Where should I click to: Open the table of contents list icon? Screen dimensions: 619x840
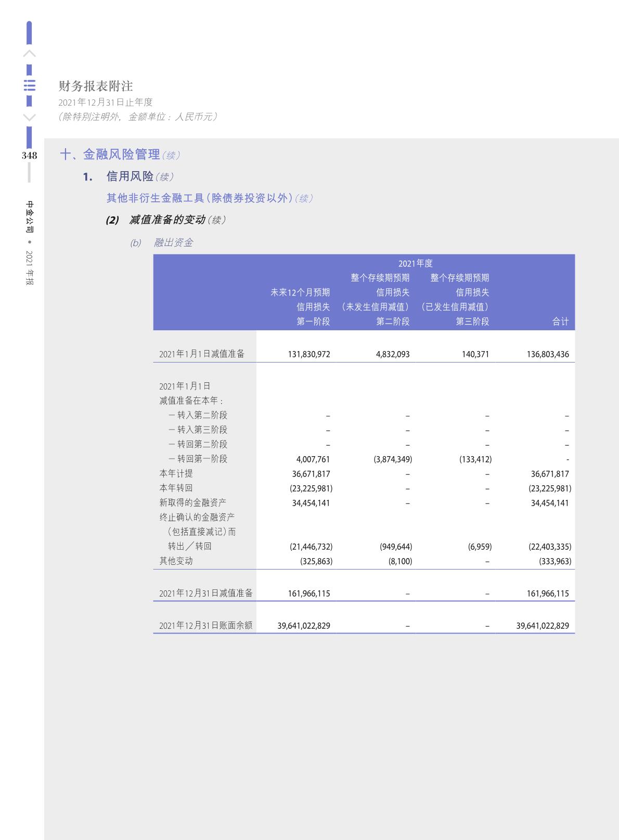tap(30, 85)
